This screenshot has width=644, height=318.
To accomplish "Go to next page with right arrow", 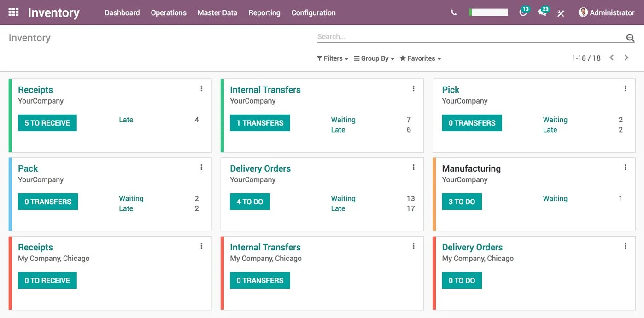I will coord(626,58).
